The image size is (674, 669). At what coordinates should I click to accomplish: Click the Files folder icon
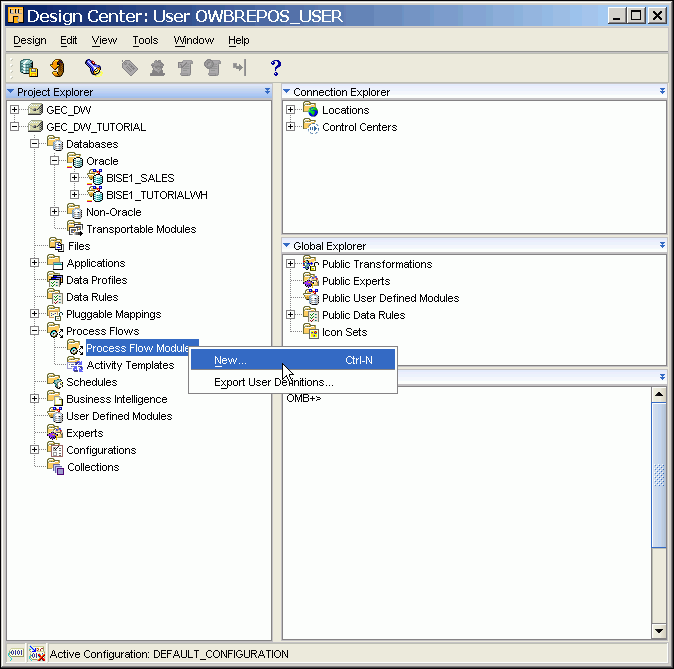(x=56, y=246)
